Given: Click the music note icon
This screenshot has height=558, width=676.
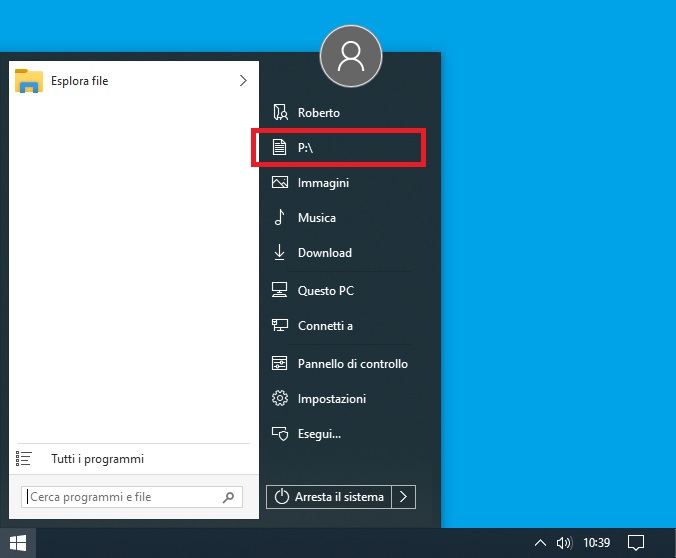Looking at the screenshot, I should point(279,217).
